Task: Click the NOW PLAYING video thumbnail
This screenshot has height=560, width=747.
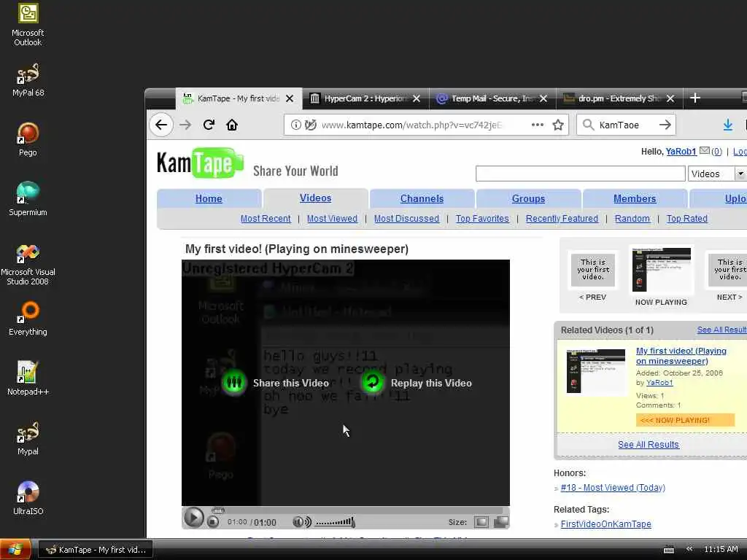Action: pos(661,270)
